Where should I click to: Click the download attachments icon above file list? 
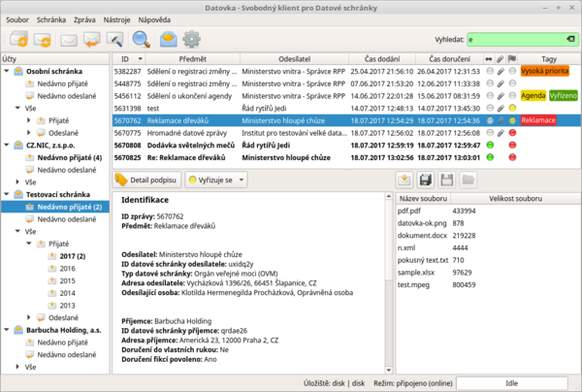404,180
